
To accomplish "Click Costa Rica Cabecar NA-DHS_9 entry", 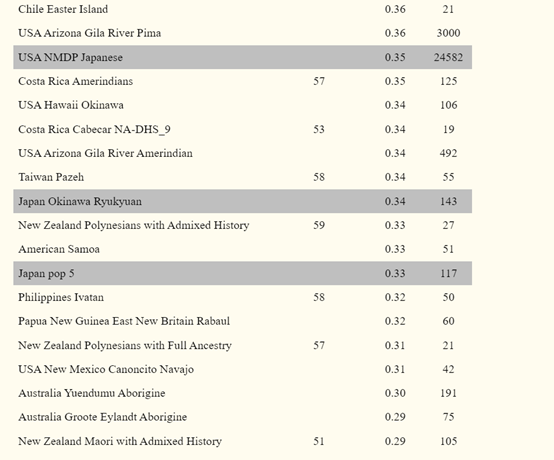I will tap(94, 129).
